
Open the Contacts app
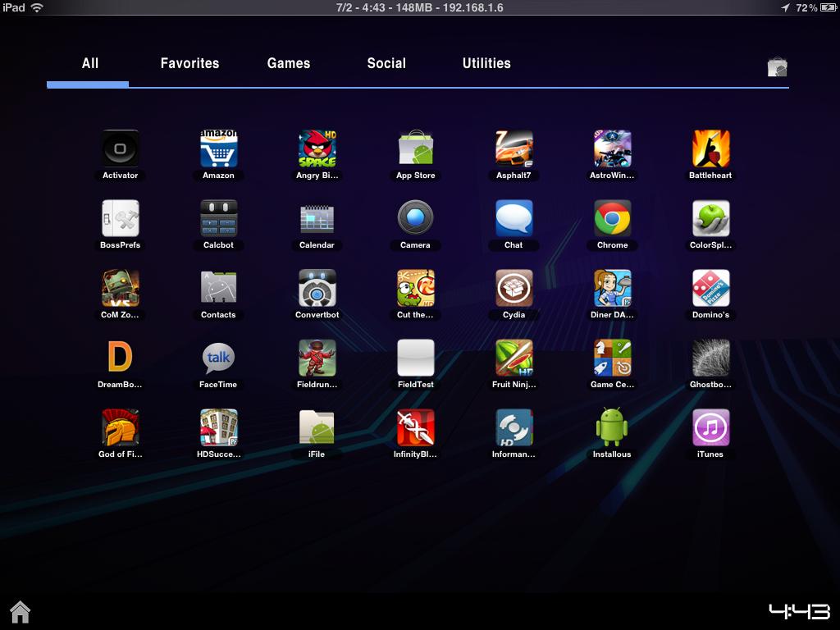pos(218,288)
